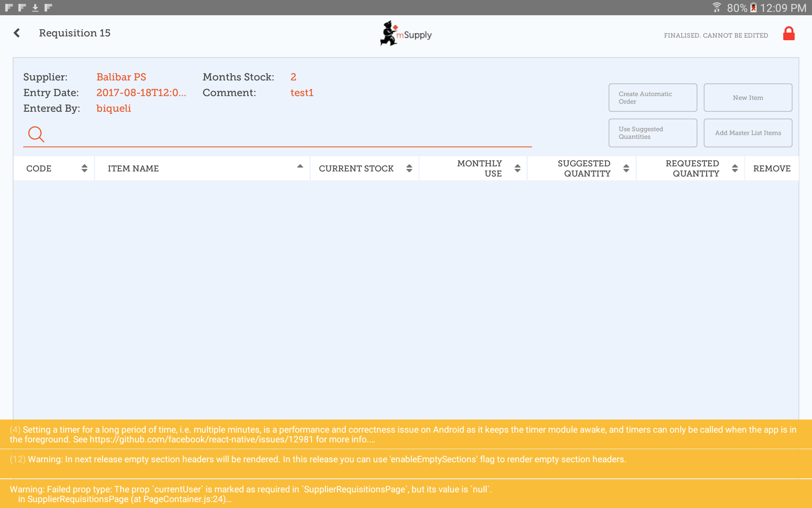Screen dimensions: 812x508
Task: Sort by Monthly Use column arrows
Action: [517, 168]
